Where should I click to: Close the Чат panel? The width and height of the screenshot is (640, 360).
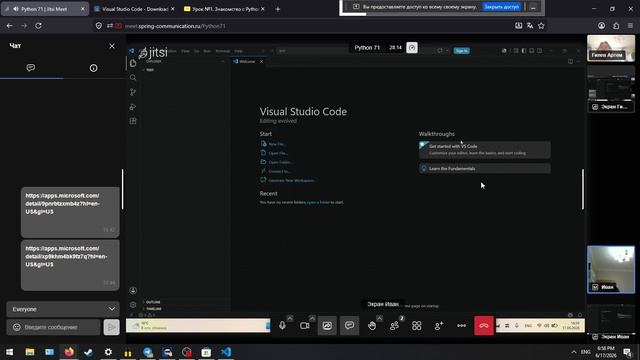pos(112,46)
